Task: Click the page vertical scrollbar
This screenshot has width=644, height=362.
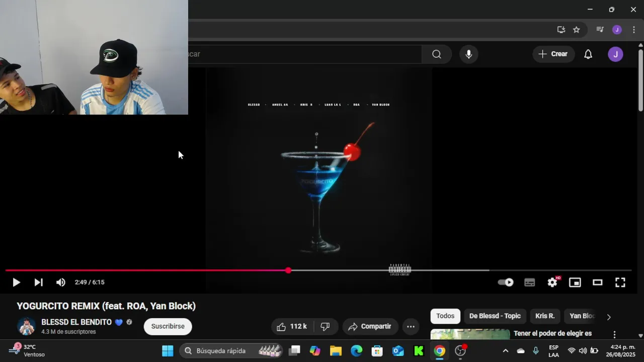Action: pyautogui.click(x=640, y=80)
